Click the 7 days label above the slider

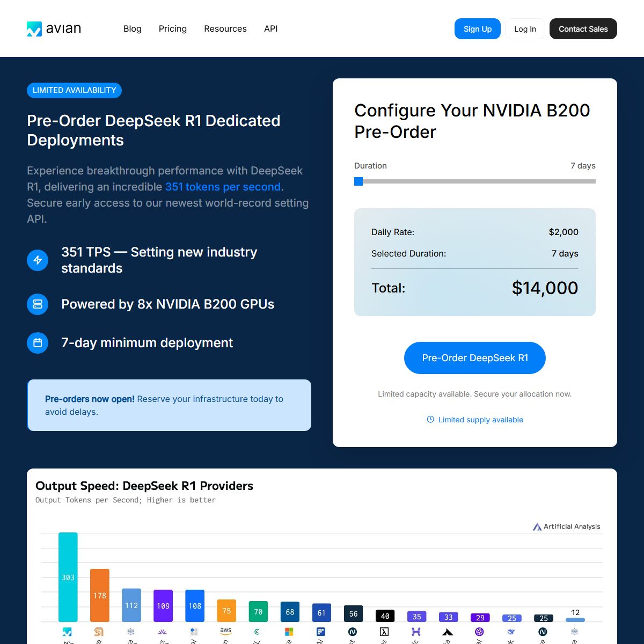[x=583, y=165]
